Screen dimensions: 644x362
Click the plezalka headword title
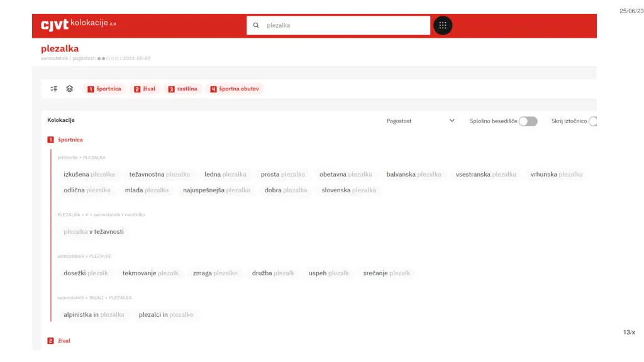point(60,48)
